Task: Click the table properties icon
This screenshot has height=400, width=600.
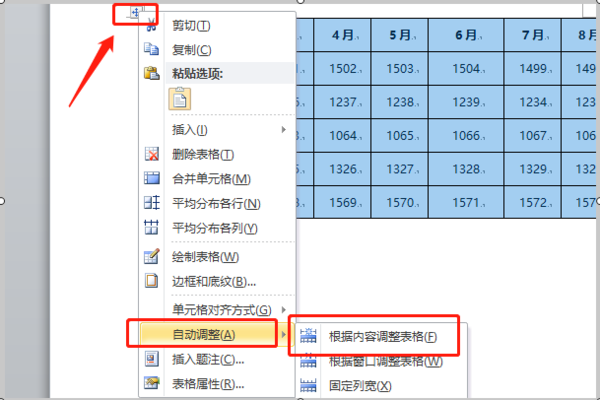Action: (152, 383)
